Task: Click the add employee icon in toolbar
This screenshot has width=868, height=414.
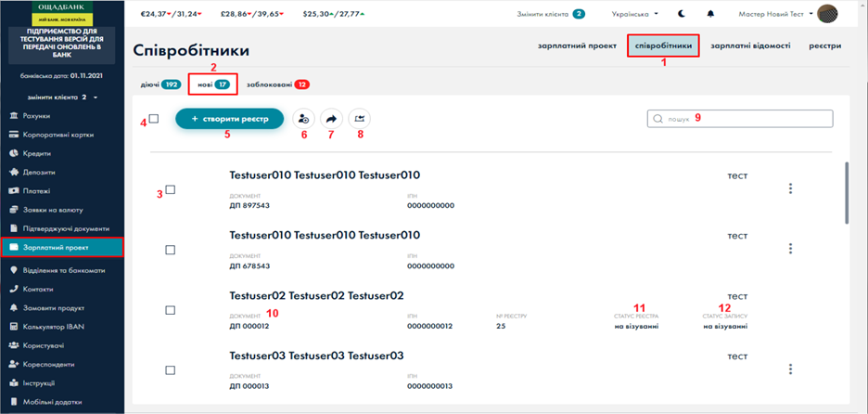Action: (x=303, y=119)
